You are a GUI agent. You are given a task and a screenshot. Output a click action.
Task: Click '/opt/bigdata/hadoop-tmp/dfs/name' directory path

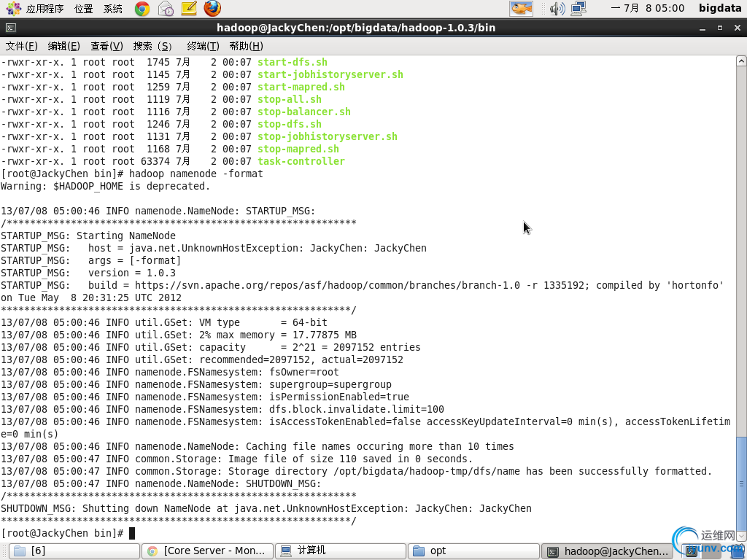[x=426, y=471]
